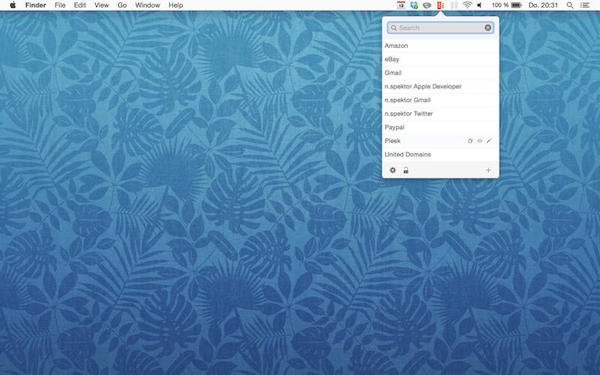Screen dimensions: 600x375
Task: Select the eBay entry
Action: pyautogui.click(x=440, y=59)
